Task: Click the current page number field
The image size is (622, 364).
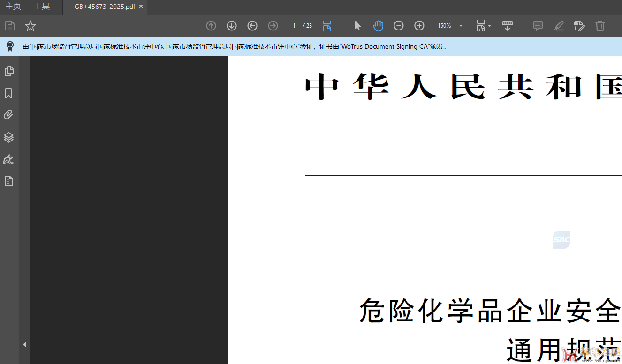Action: (294, 26)
